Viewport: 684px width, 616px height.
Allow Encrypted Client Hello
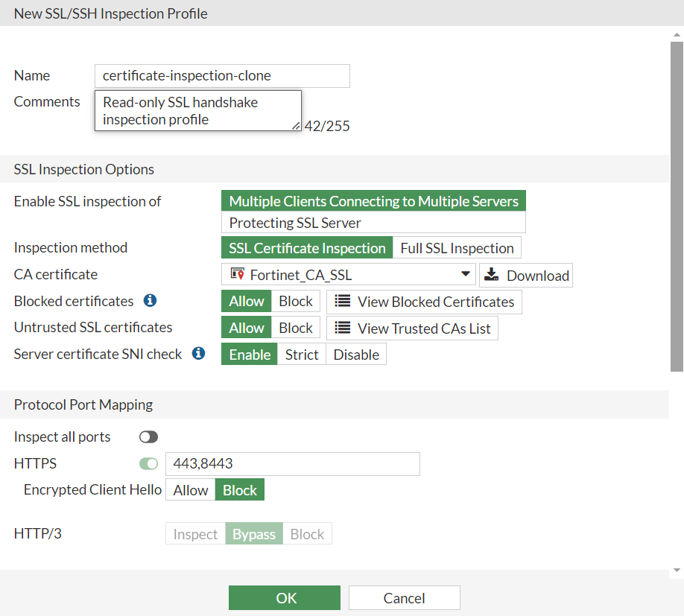click(190, 489)
